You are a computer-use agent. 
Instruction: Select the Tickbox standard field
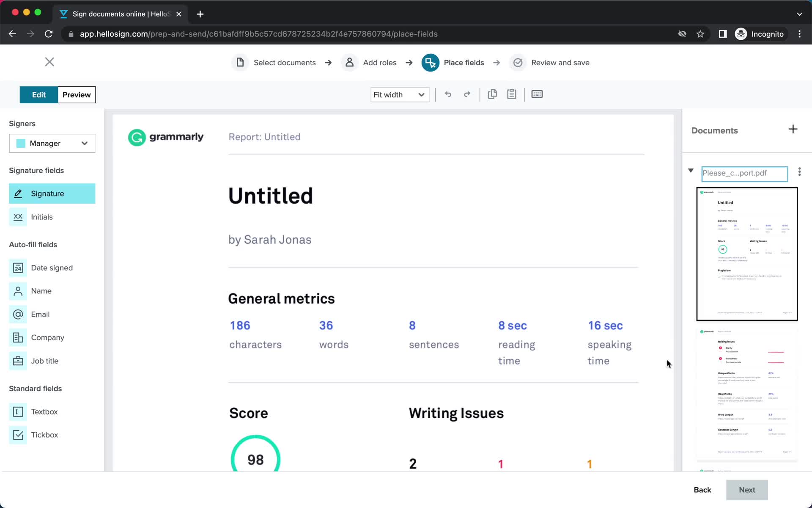[52, 435]
